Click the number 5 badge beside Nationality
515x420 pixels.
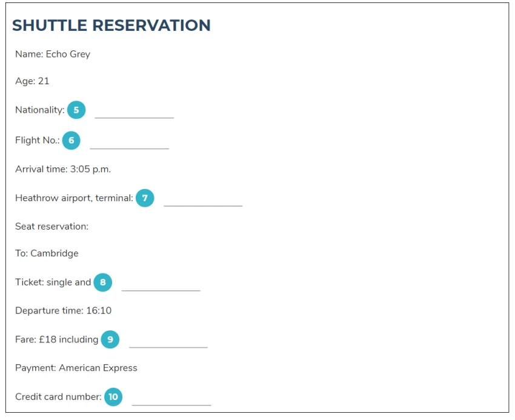point(76,110)
